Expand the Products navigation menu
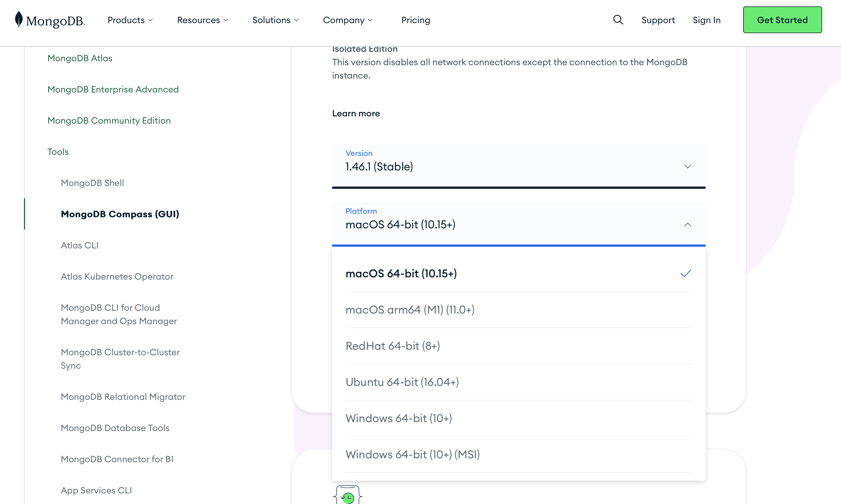 130,20
